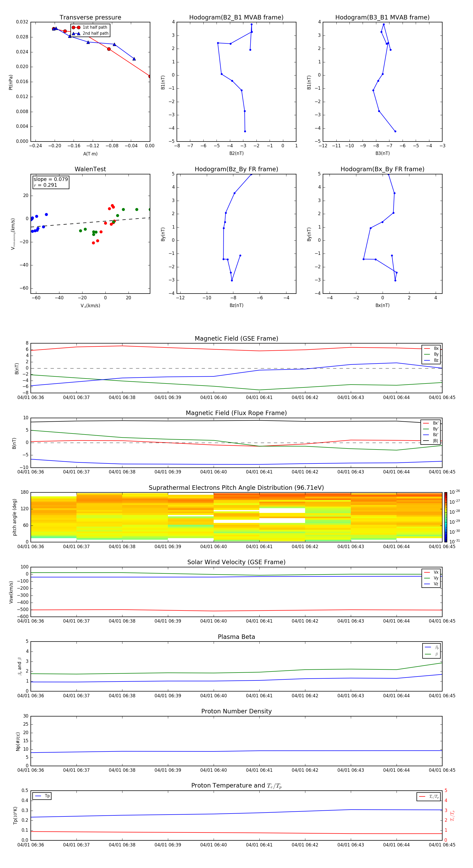Click the "Magnetic Field (GSE Frame)" title

(236, 339)
